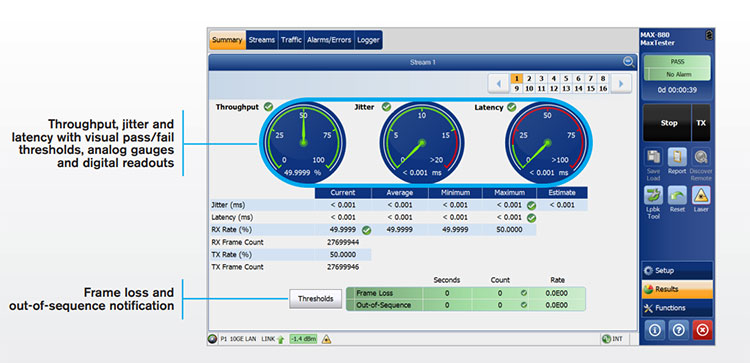Click the magnifier icon in Stream 1 header
750x363 pixels.
[629, 62]
